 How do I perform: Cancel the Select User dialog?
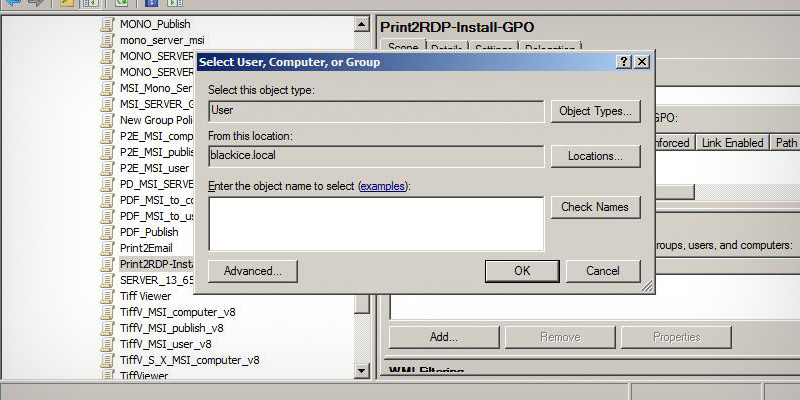click(x=602, y=270)
